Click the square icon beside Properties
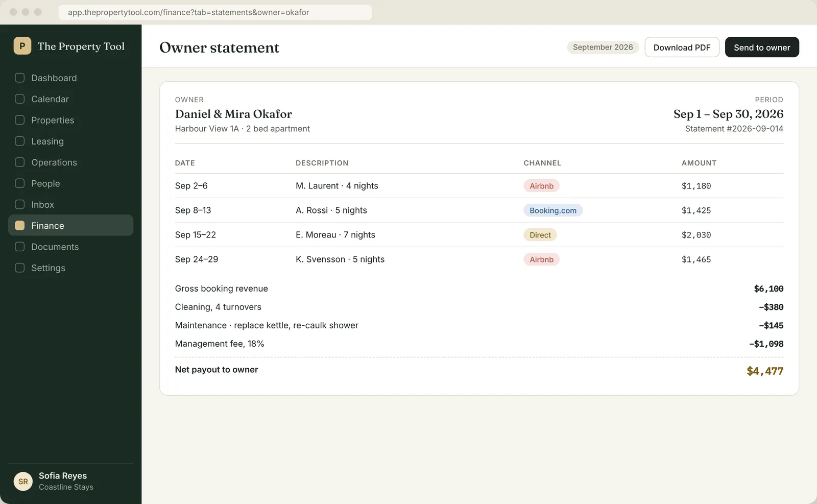 point(20,120)
